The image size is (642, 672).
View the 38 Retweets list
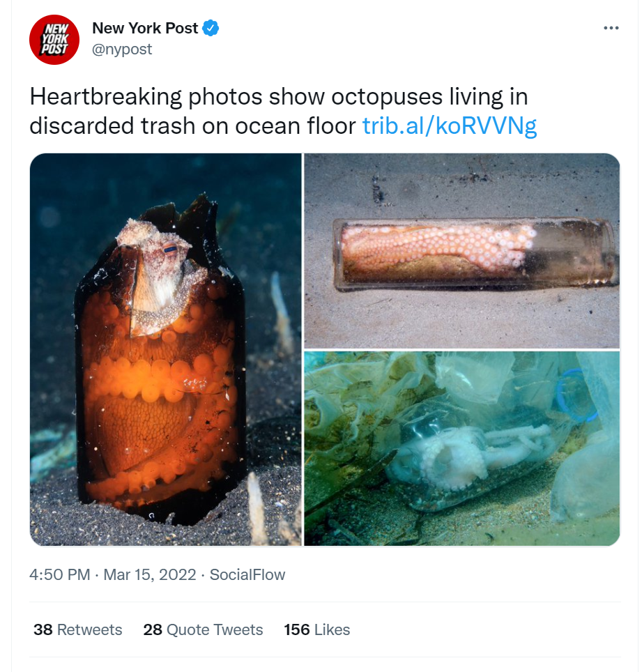tap(77, 629)
